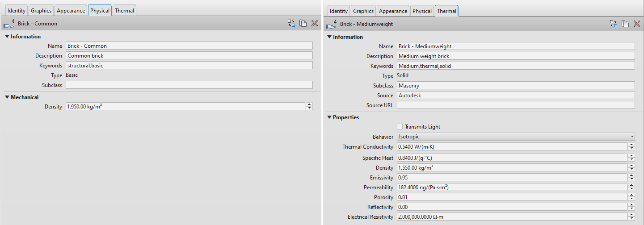Screen dimensions: 644x225
Task: Increase Permeability value
Action: pos(631,185)
